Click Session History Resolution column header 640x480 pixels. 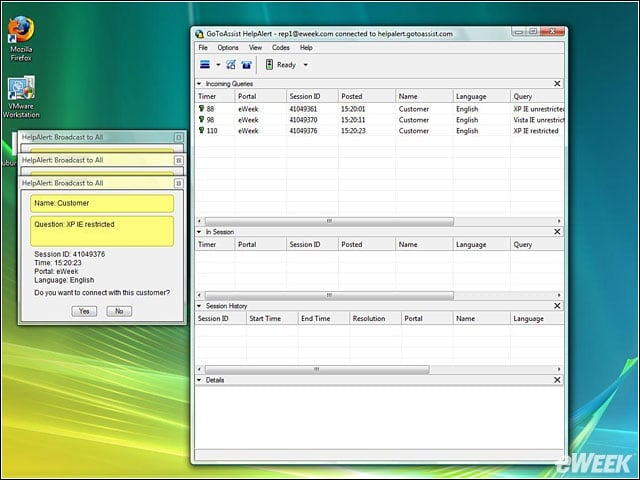click(x=375, y=318)
